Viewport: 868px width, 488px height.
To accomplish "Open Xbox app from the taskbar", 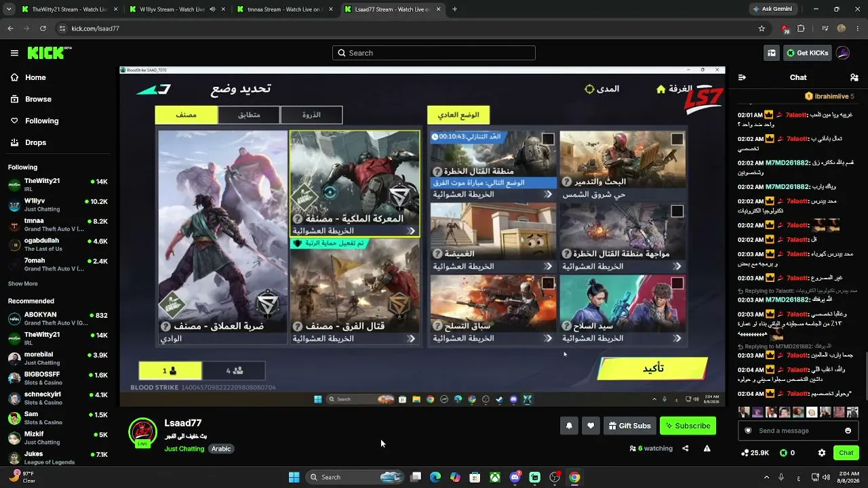I will click(x=496, y=477).
